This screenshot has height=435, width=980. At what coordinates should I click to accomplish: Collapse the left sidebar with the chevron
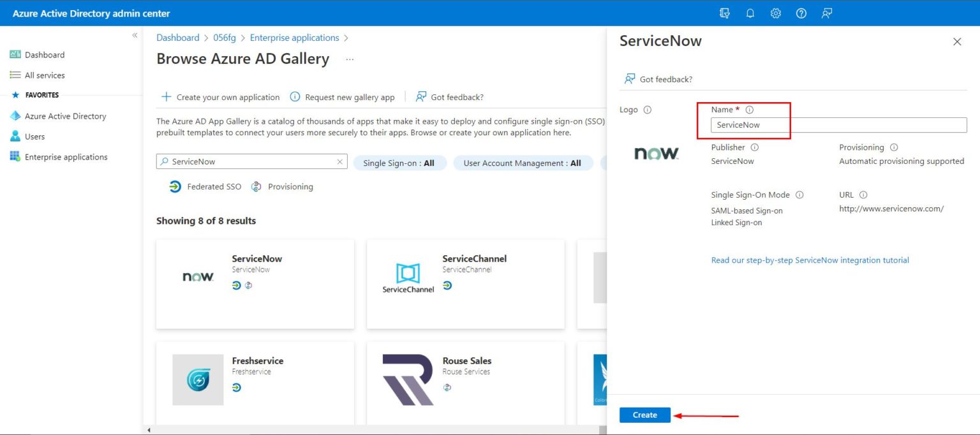click(x=135, y=36)
